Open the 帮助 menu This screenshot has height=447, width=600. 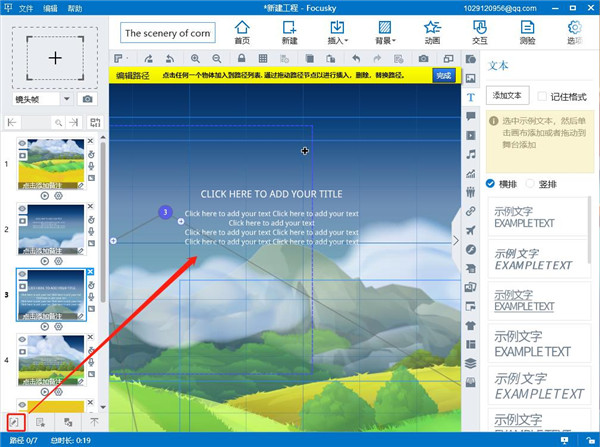(x=75, y=8)
